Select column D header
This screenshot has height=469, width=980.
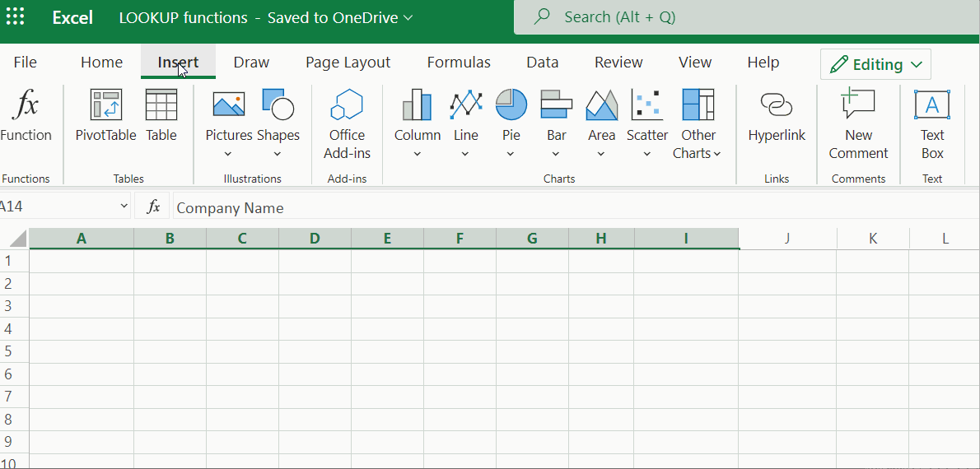coord(315,238)
